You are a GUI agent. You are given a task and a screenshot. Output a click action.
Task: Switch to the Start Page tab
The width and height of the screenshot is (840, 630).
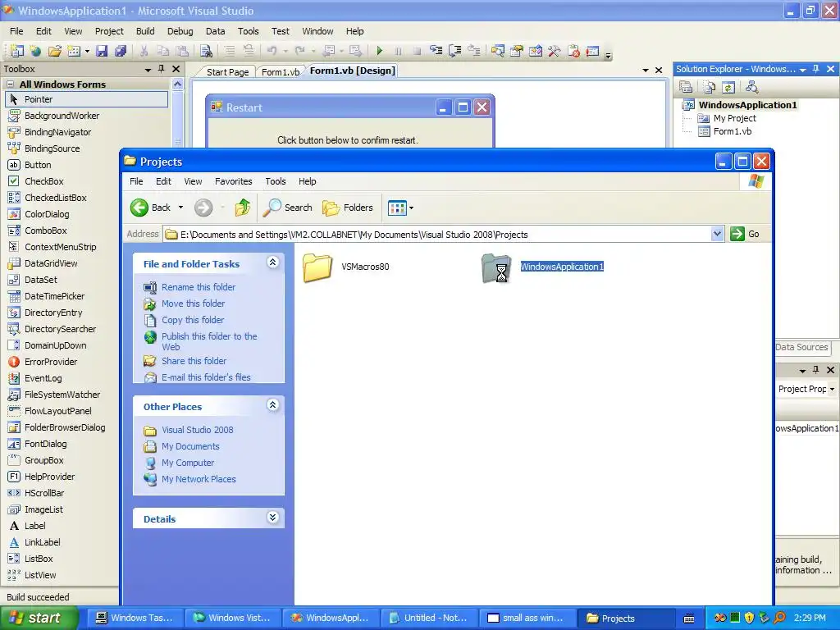[227, 72]
